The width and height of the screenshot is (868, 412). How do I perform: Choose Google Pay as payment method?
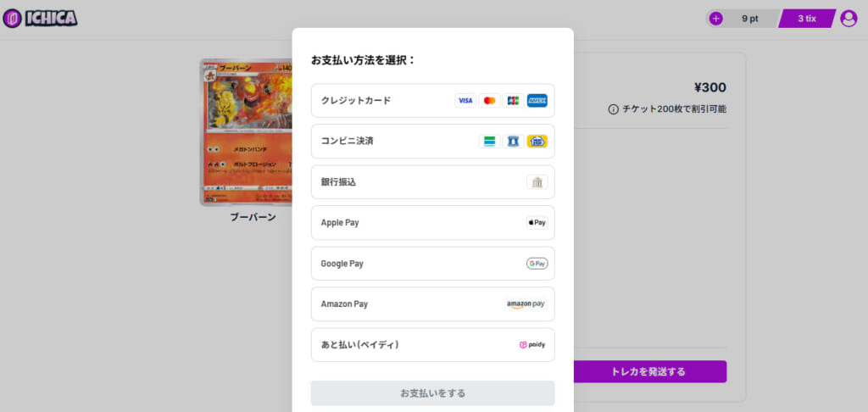click(x=381, y=264)
